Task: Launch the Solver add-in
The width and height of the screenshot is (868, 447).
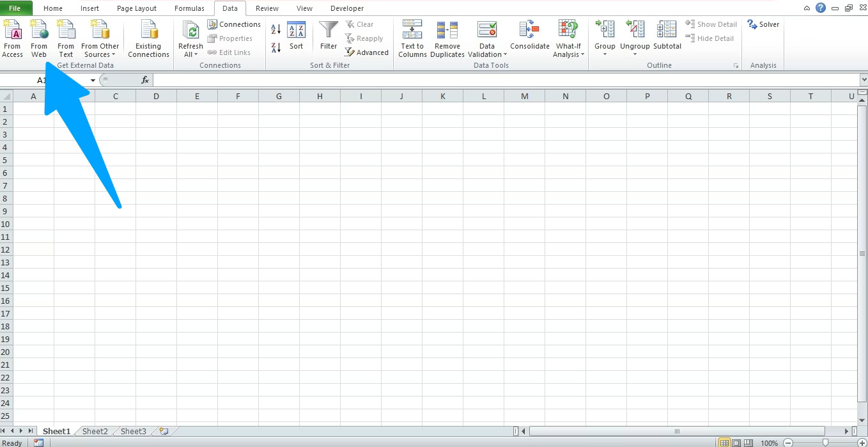Action: [x=763, y=24]
